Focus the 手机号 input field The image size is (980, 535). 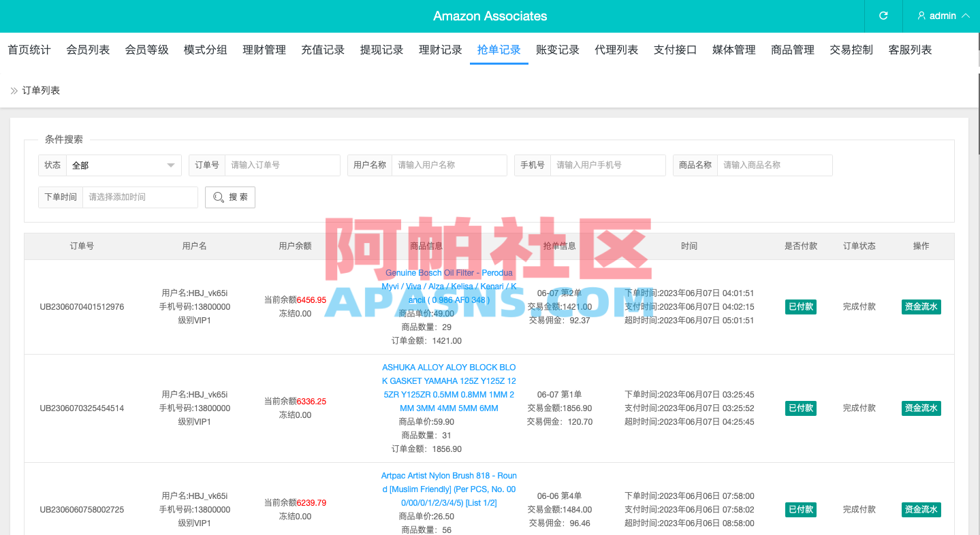tap(608, 165)
